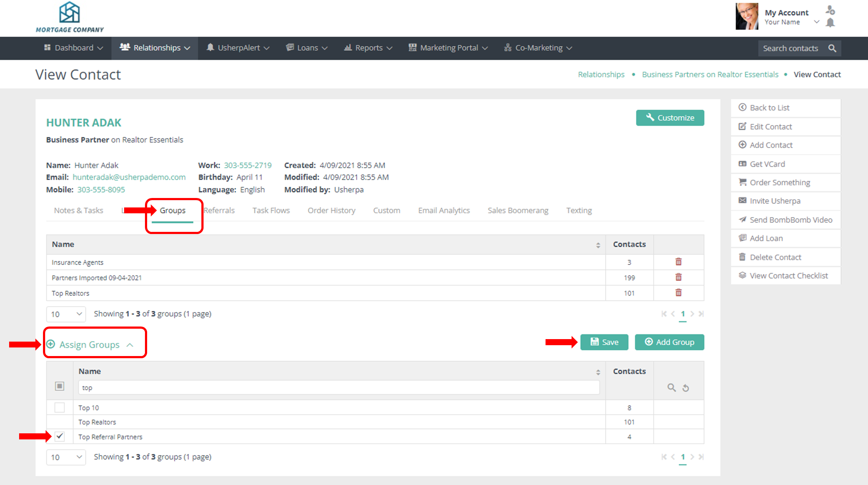
Task: Delete Insurance Agents group with trash icon
Action: pos(678,262)
